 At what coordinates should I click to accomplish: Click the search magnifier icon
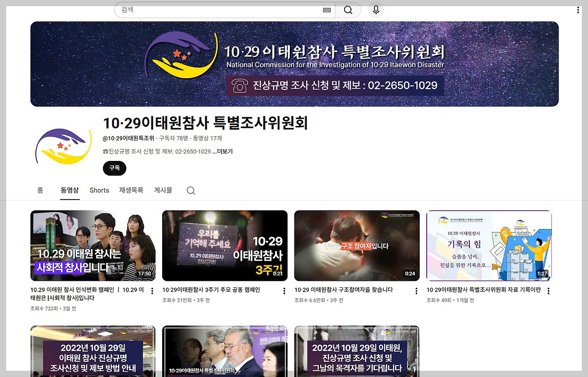point(348,10)
